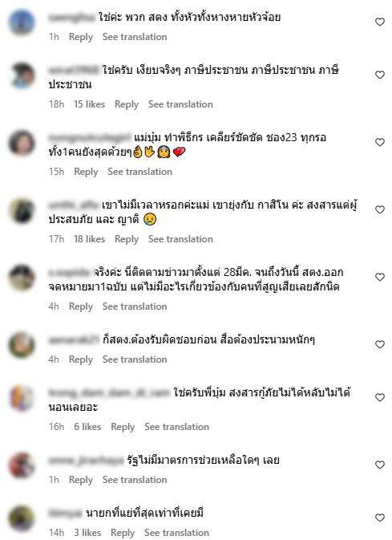See translation of the top 1h comment
392x540 pixels.
[x=135, y=37]
